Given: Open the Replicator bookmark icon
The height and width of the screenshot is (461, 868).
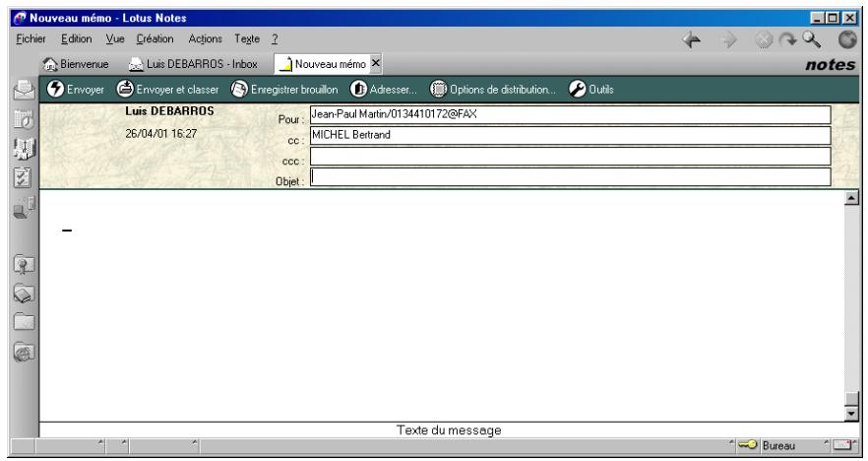Looking at the screenshot, I should click(24, 208).
